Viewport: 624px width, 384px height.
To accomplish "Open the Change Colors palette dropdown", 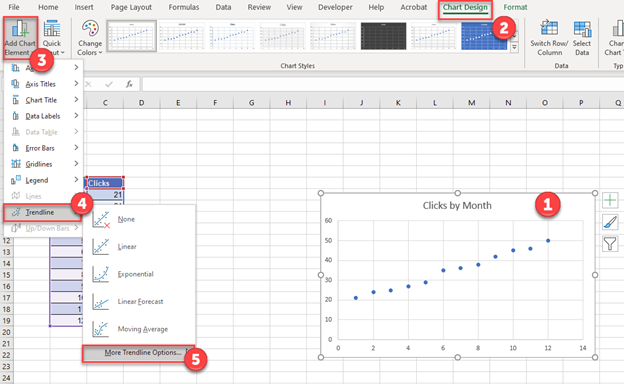I will [90, 38].
